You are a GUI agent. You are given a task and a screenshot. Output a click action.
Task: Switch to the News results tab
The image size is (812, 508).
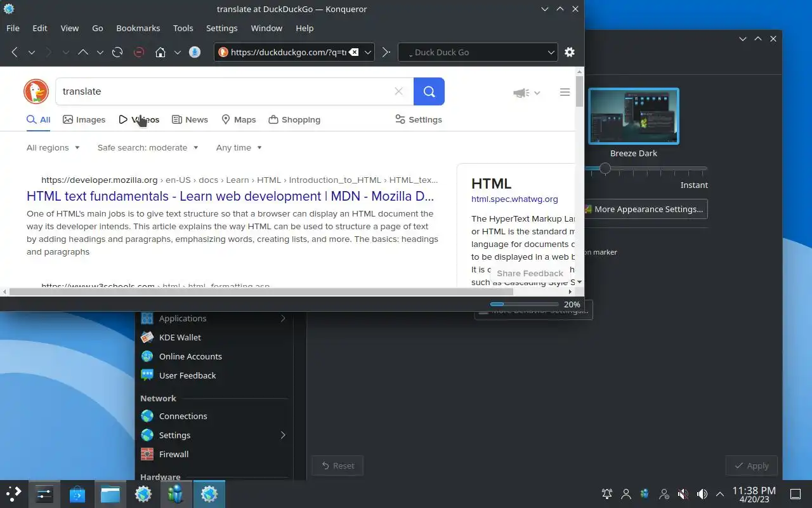(190, 119)
